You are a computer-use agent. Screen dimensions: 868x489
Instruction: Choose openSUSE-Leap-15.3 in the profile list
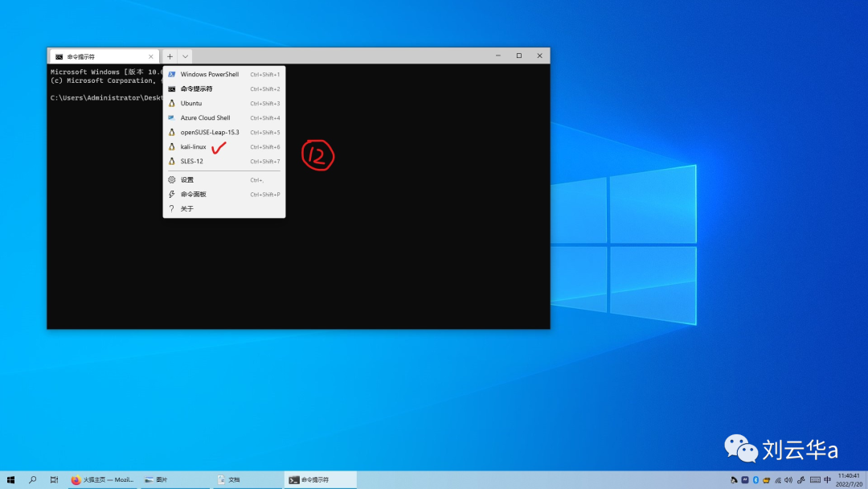point(224,133)
